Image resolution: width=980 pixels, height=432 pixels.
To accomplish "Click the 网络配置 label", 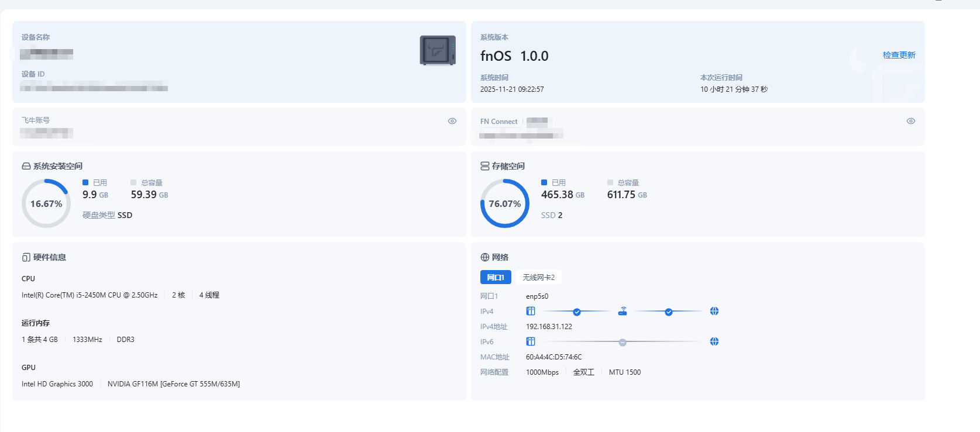I will [x=494, y=372].
